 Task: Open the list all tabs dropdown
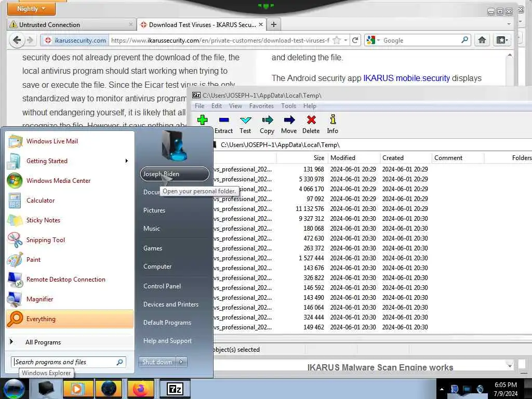509,24
